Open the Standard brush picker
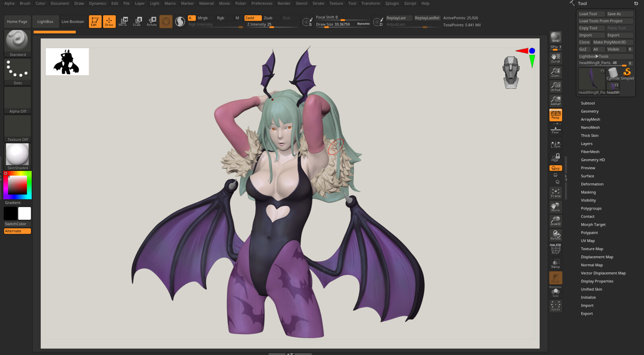This screenshot has height=355, width=644. pyautogui.click(x=17, y=43)
